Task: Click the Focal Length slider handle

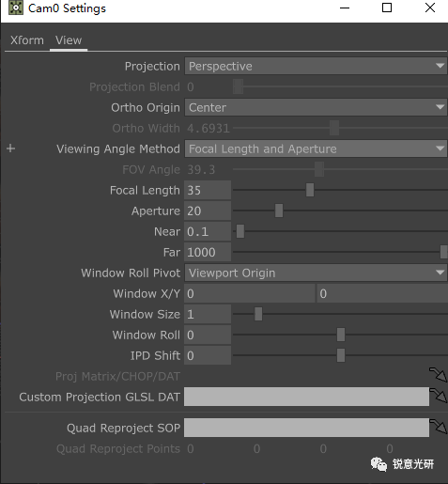Action: pyautogui.click(x=310, y=190)
